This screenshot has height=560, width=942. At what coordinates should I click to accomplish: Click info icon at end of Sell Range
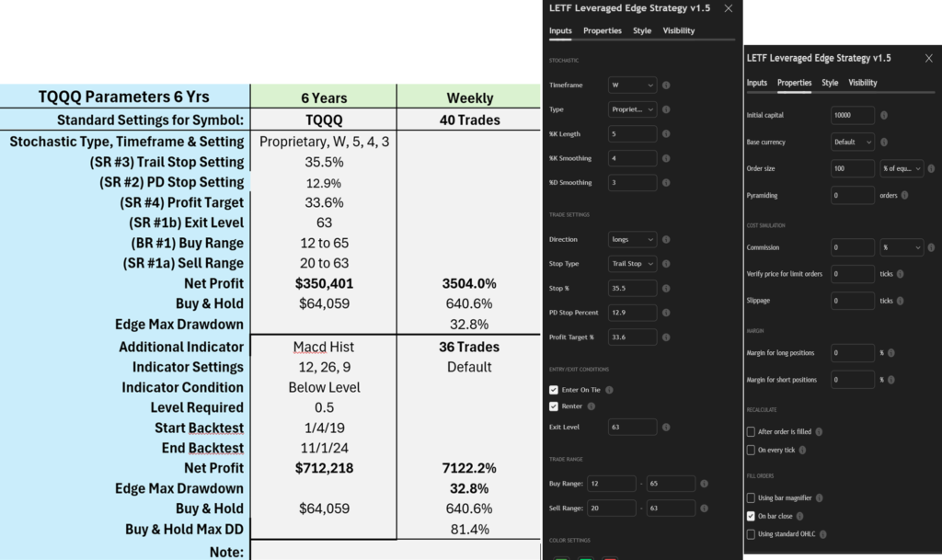704,509
